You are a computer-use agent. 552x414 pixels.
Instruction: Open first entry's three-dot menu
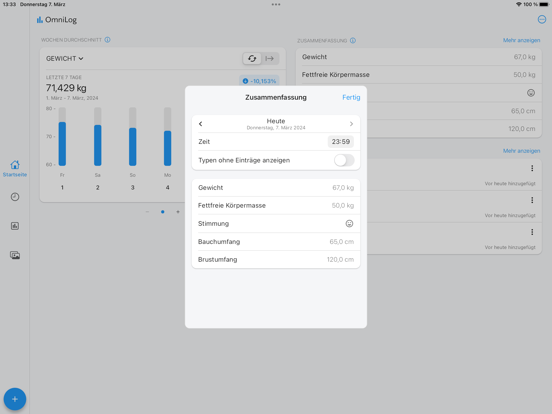(x=532, y=168)
